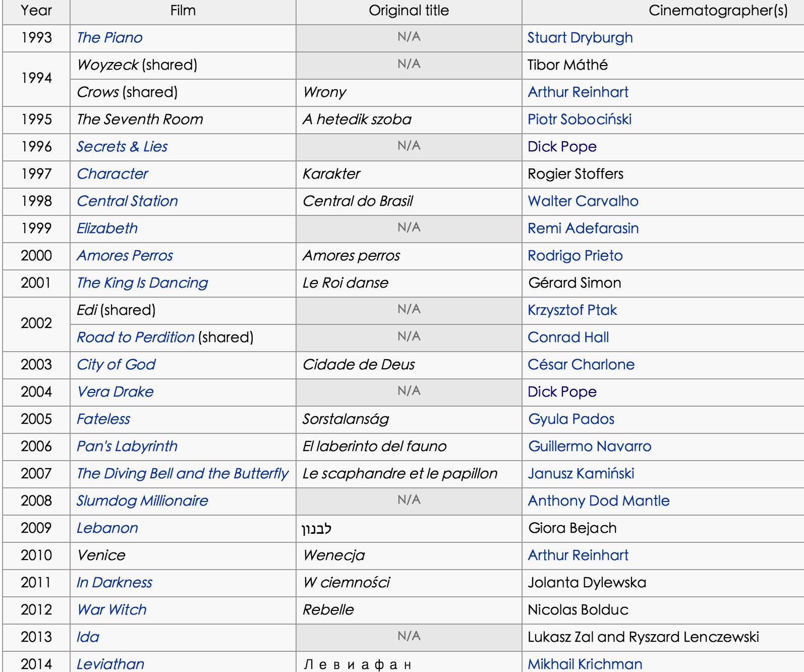Open Krzysztof Ptak link

click(572, 310)
